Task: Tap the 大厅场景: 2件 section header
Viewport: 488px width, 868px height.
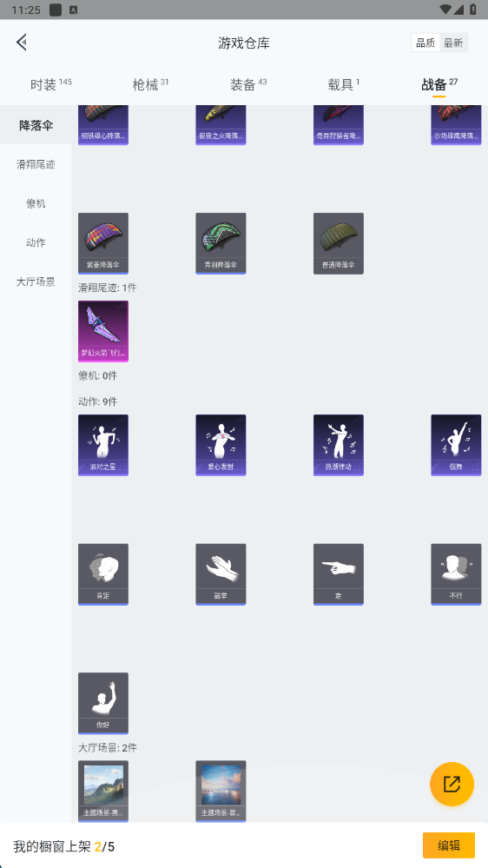Action: 108,748
